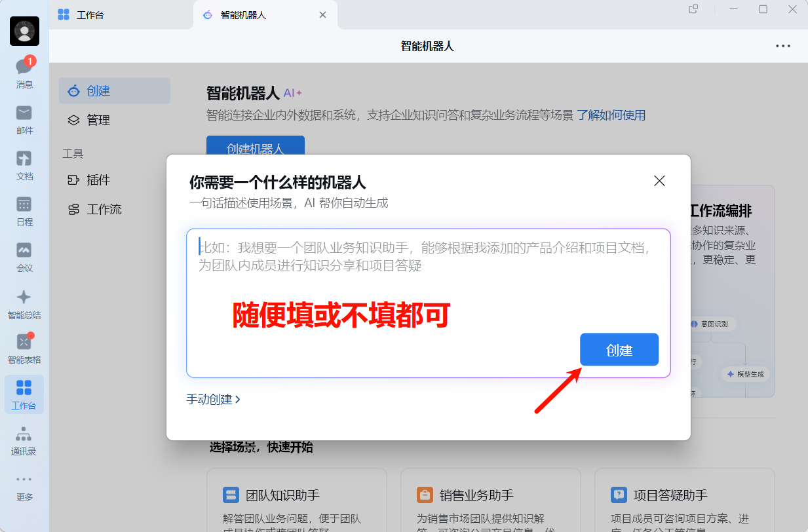Image resolution: width=808 pixels, height=532 pixels.
Task: Open the 销售业务助手 scenario card
Action: coord(490,500)
